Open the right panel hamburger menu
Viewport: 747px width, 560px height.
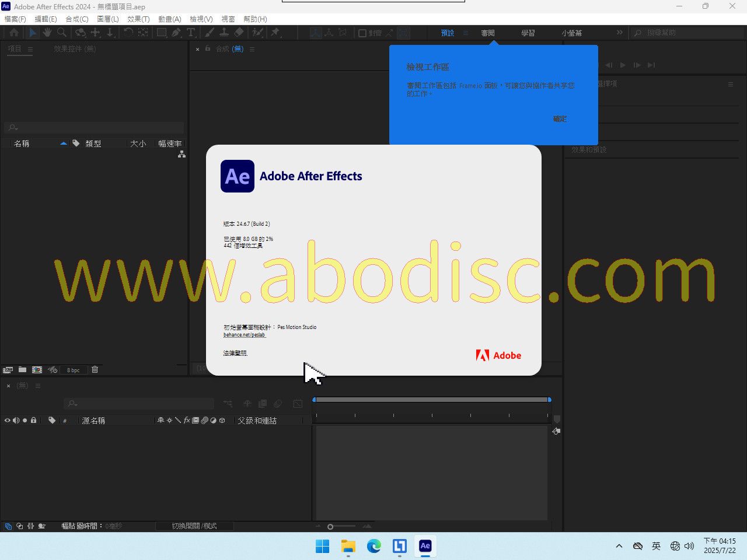coord(730,85)
